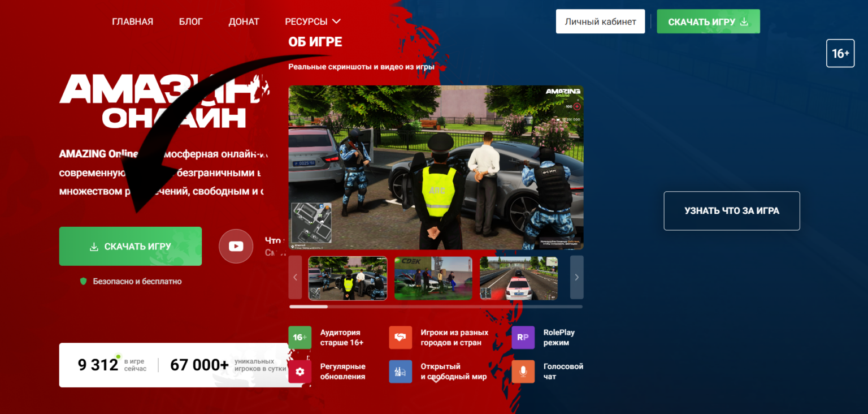
Task: Click the Регулярные обновления label
Action: (342, 372)
